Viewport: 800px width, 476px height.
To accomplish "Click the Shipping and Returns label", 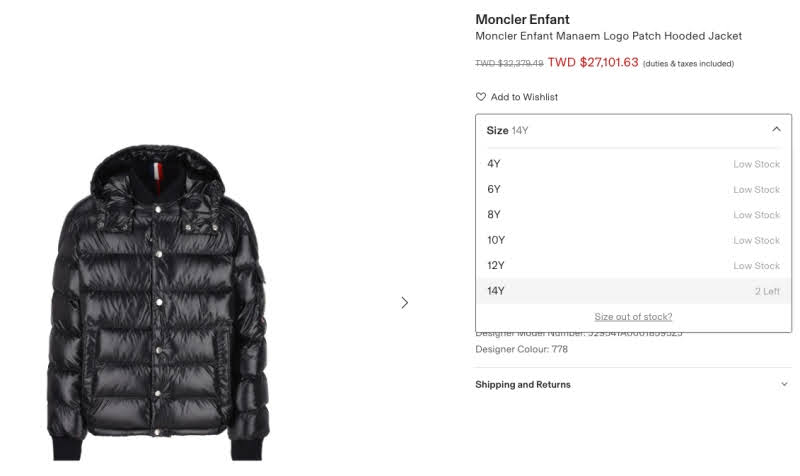I will [x=522, y=385].
